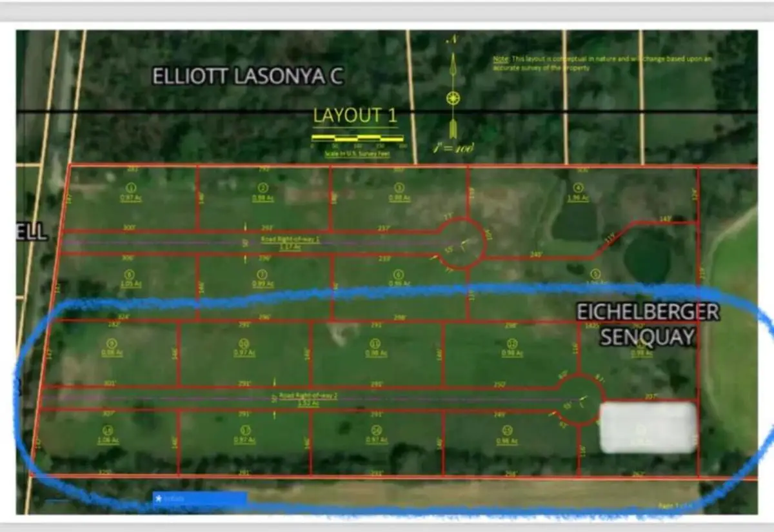774x532 pixels.
Task: Click the star icon on the blue tag
Action: point(158,498)
